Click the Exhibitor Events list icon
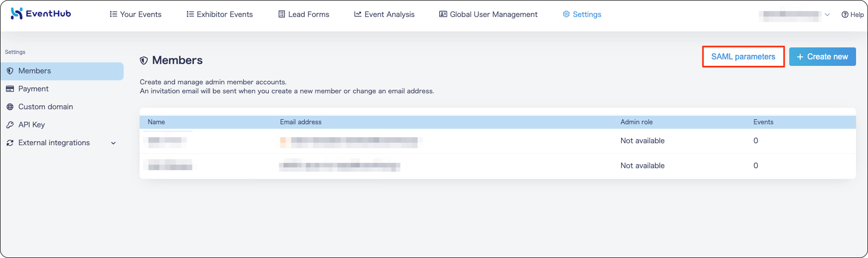Image resolution: width=868 pixels, height=258 pixels. coord(190,14)
